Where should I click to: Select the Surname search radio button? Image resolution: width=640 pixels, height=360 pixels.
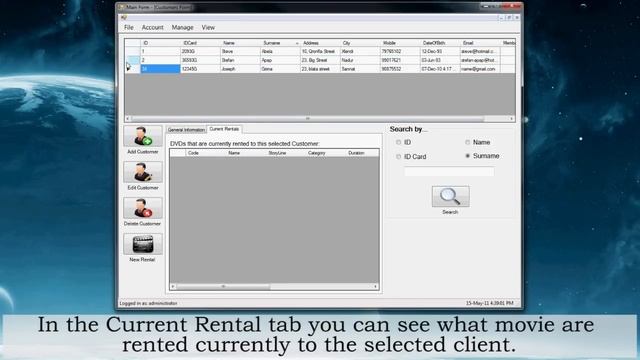pos(467,156)
